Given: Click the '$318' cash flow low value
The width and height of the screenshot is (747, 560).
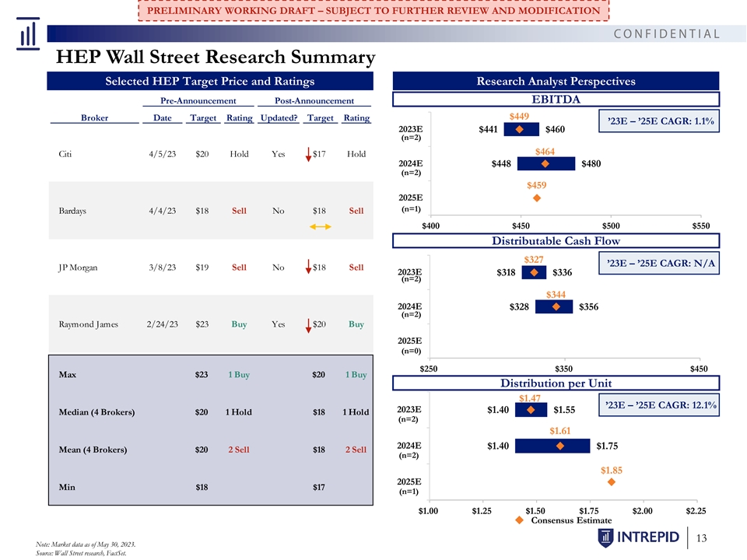Looking at the screenshot, I should (x=506, y=272).
